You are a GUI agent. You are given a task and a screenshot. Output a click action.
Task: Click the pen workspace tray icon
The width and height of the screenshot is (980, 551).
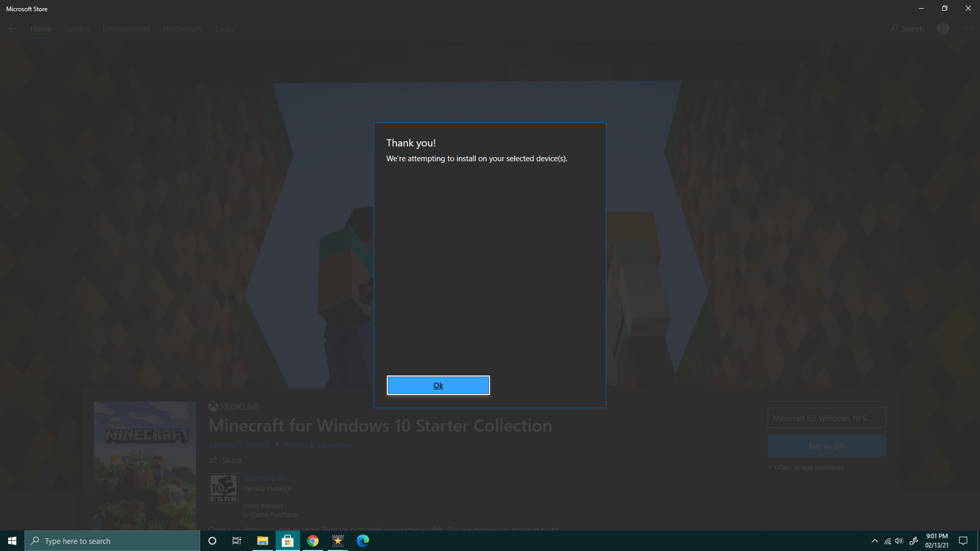(914, 541)
